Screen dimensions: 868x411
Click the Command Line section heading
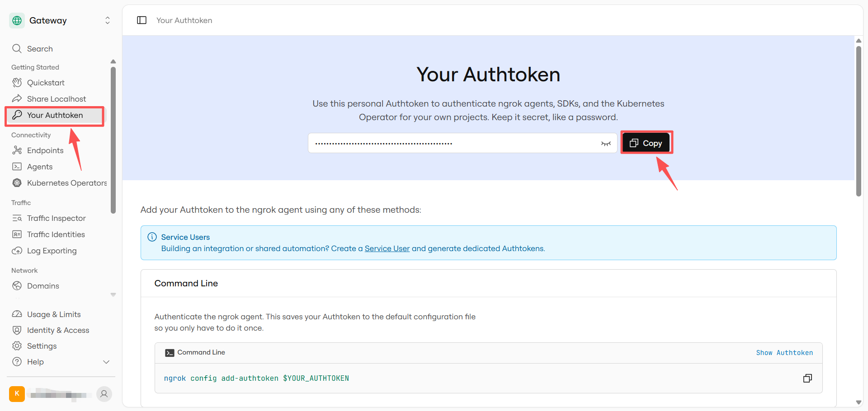pos(186,283)
